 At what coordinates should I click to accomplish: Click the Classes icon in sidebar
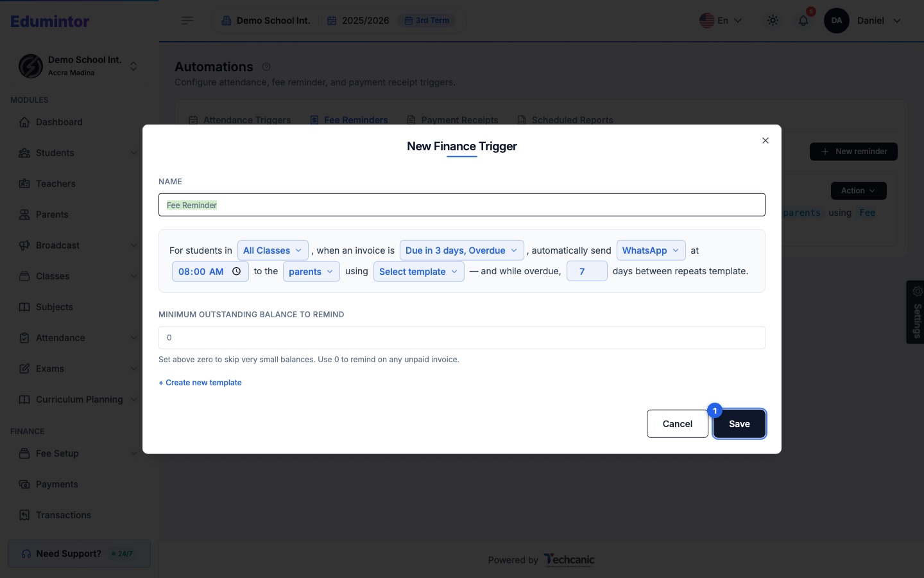pos(24,276)
